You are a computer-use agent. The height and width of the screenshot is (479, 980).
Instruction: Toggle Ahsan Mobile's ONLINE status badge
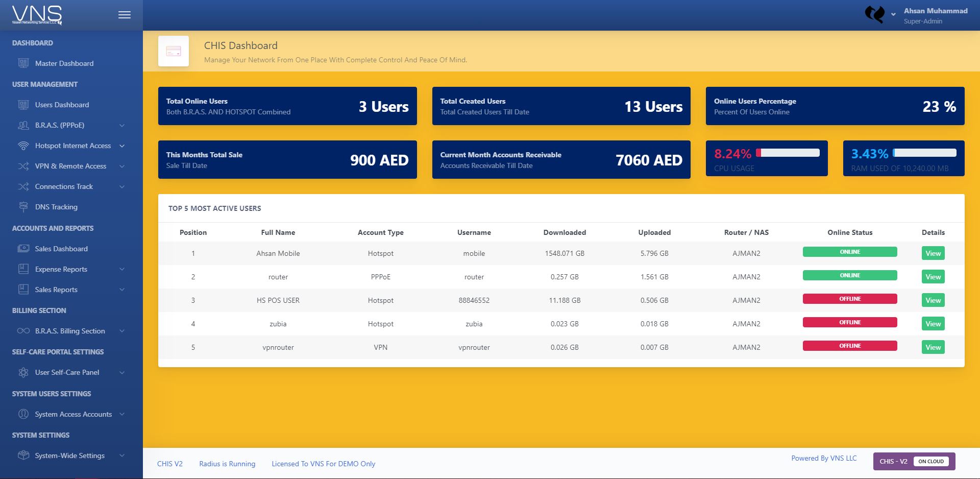849,252
